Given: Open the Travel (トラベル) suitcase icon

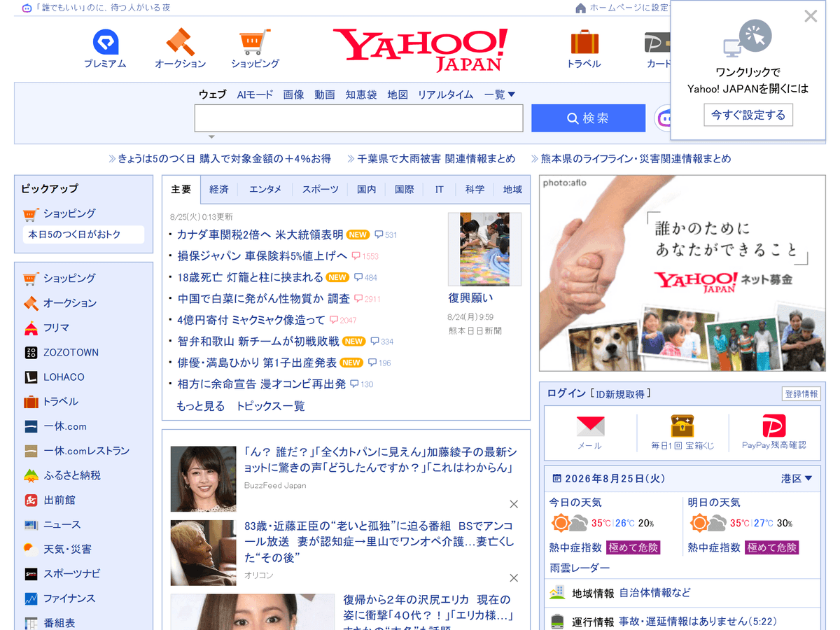Looking at the screenshot, I should coord(584,42).
